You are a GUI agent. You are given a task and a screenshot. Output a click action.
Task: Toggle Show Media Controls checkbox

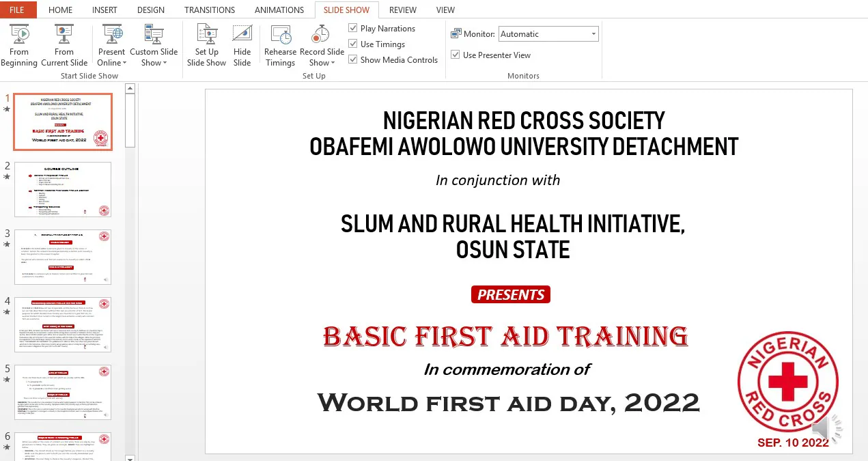coord(353,59)
